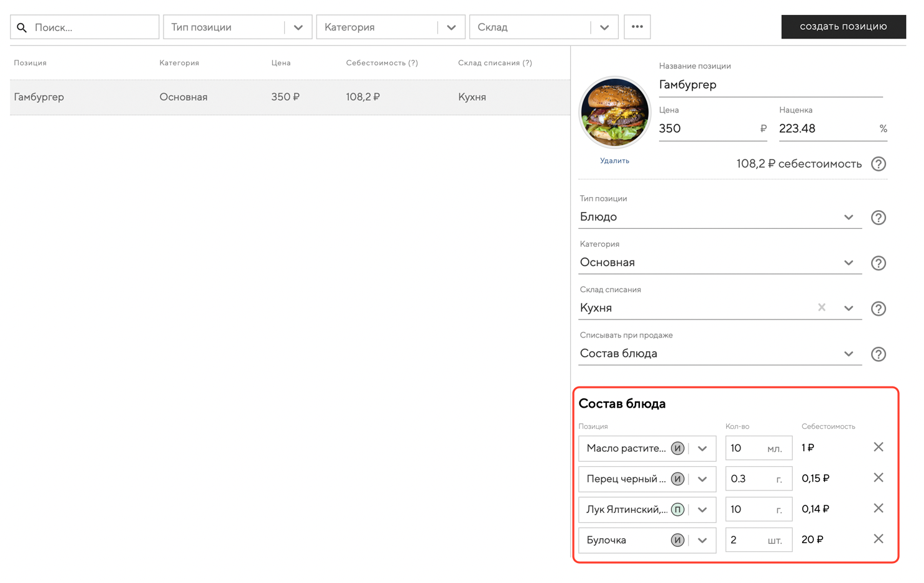
Task: Open Лук Ялтинский ingredient dropdown
Action: click(x=702, y=510)
